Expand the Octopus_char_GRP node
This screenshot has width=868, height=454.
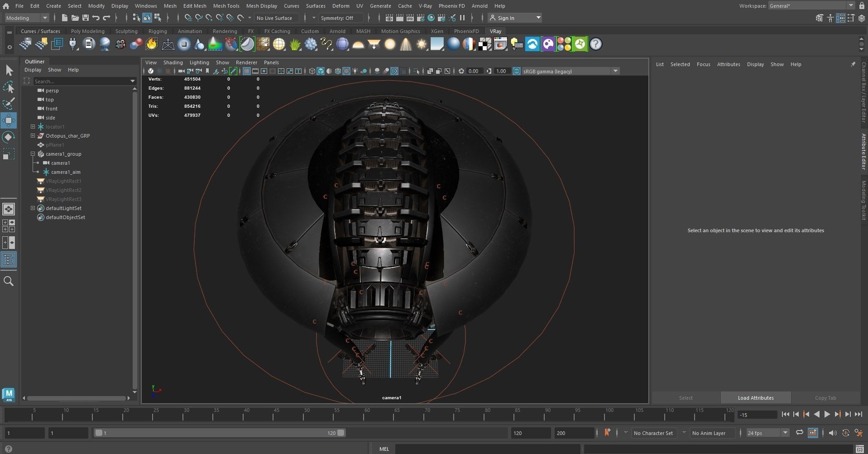(x=33, y=135)
